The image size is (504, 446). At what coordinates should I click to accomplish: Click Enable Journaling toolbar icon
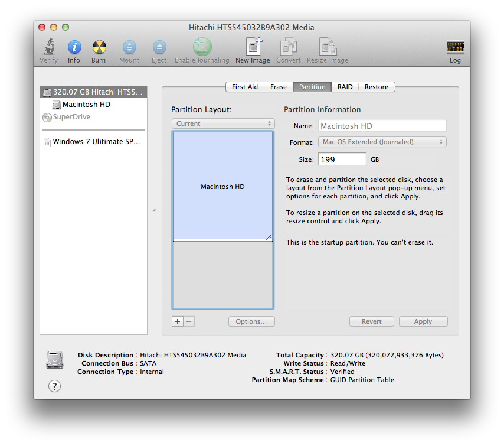click(x=202, y=47)
